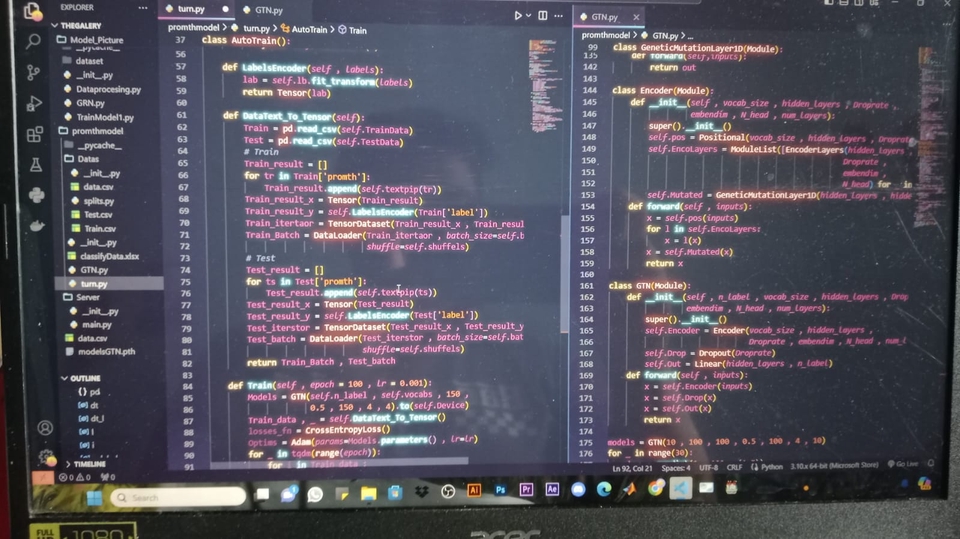The height and width of the screenshot is (539, 960).
Task: Toggle the Go Live server
Action: 903,464
